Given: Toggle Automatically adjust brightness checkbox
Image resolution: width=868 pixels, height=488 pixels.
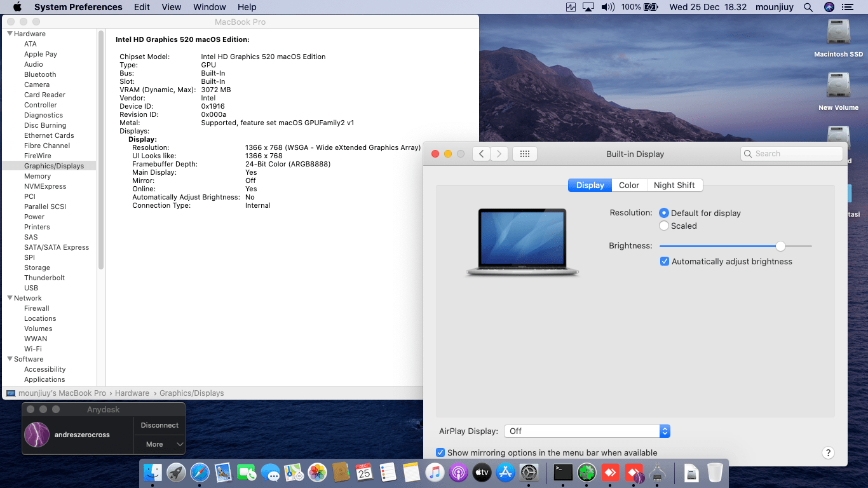Looking at the screenshot, I should (x=665, y=261).
